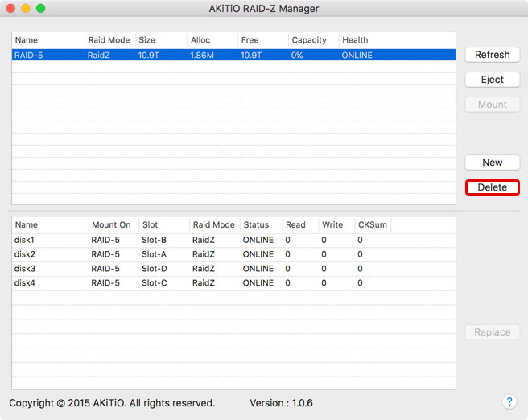Sort disks by CKSum column

click(x=372, y=225)
